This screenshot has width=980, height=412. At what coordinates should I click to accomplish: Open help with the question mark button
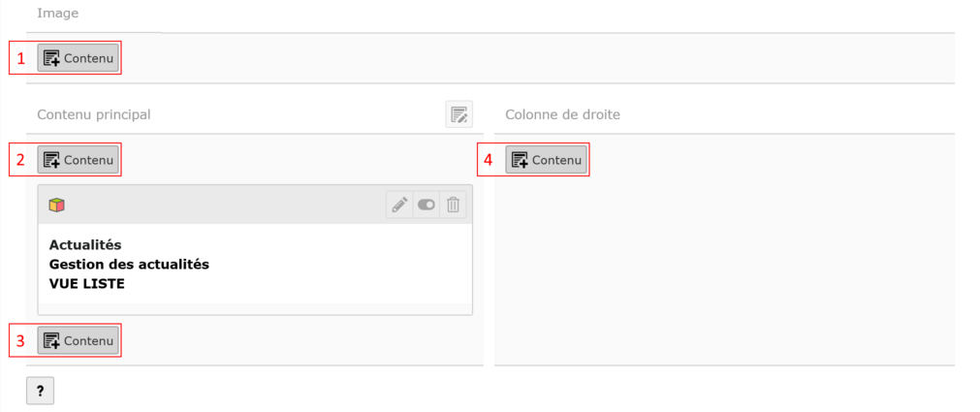tap(40, 391)
